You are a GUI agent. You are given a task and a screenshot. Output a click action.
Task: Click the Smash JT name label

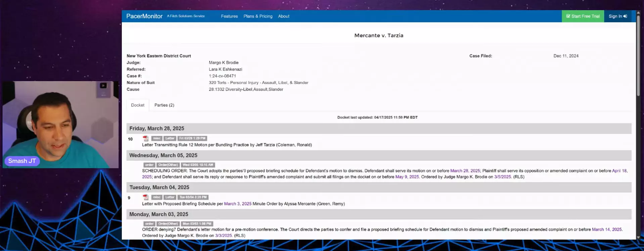[x=22, y=161]
